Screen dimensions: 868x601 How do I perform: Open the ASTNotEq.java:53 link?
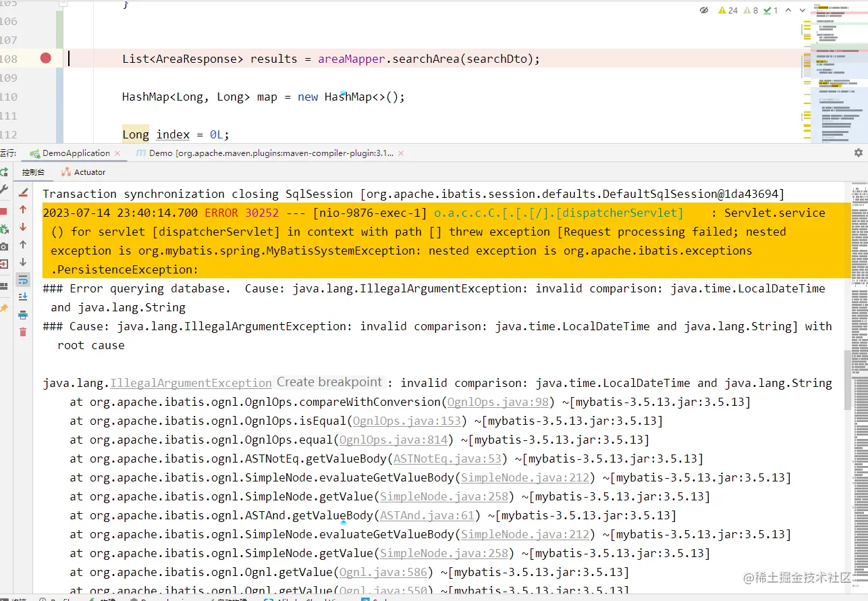tap(447, 459)
